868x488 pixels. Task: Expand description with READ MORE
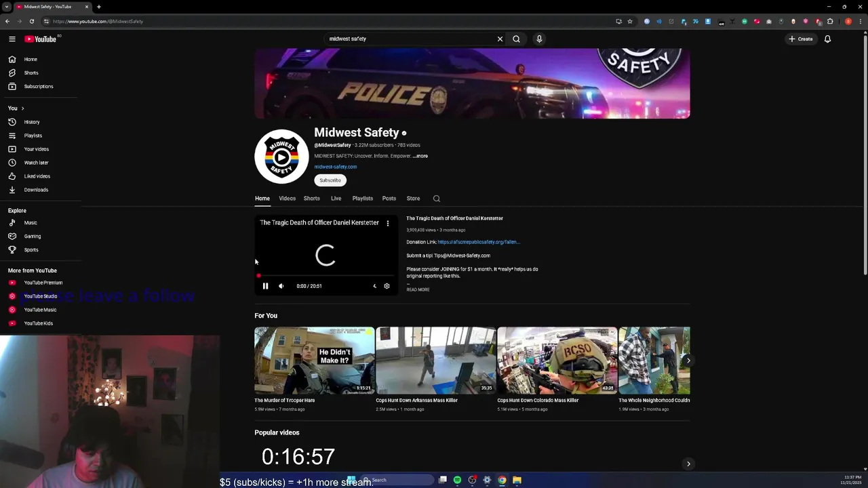click(418, 289)
